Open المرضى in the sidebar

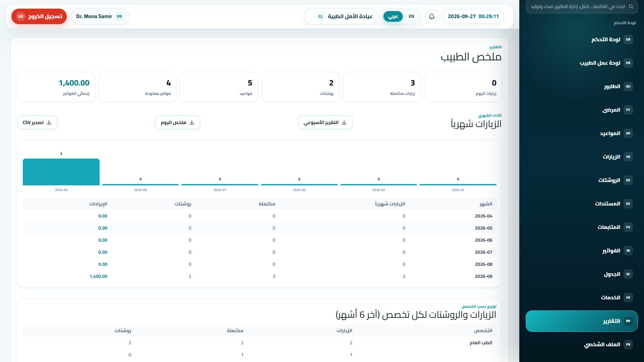(x=582, y=110)
